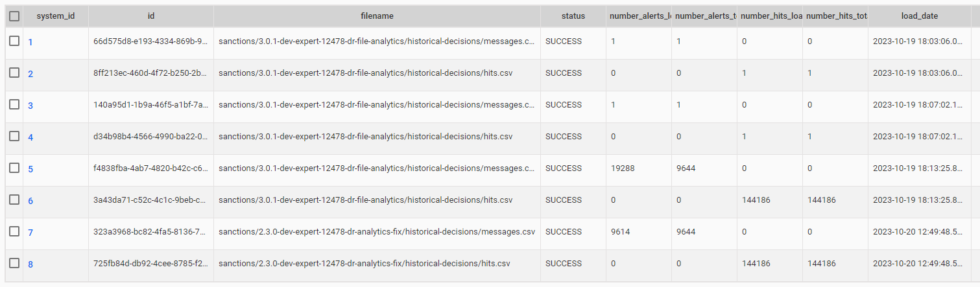
Task: Click the number_hits_total column header
Action: click(x=835, y=16)
